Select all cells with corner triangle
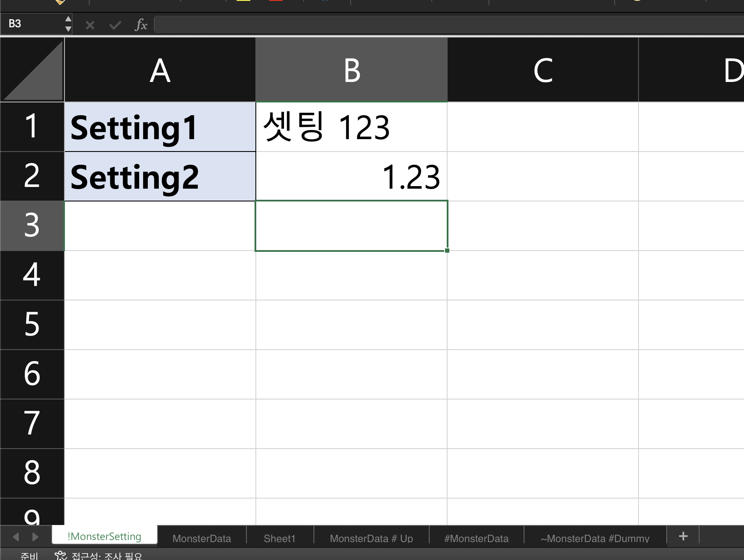The width and height of the screenshot is (744, 560). point(32,70)
